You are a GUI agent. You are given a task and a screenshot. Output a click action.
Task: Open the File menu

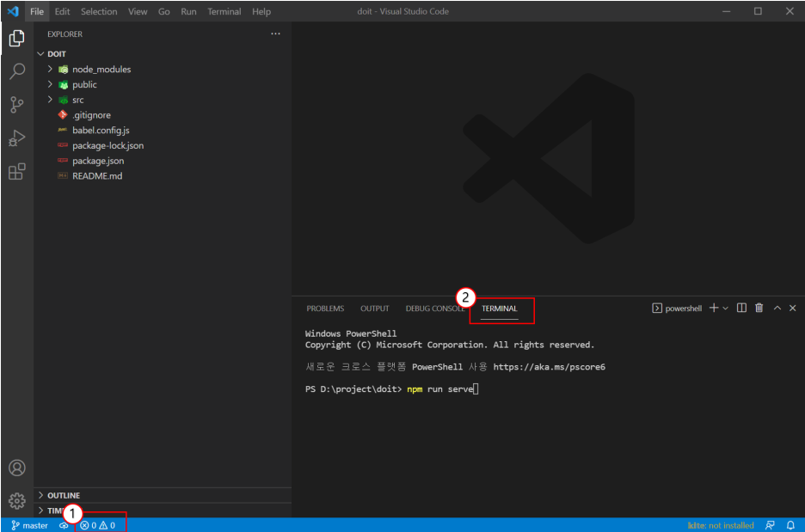click(37, 11)
